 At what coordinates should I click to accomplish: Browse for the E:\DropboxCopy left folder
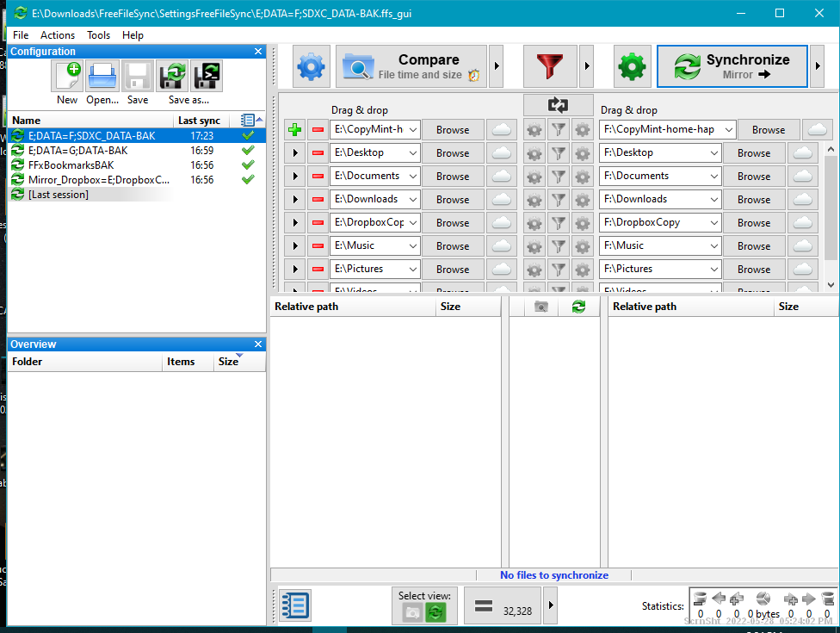453,223
